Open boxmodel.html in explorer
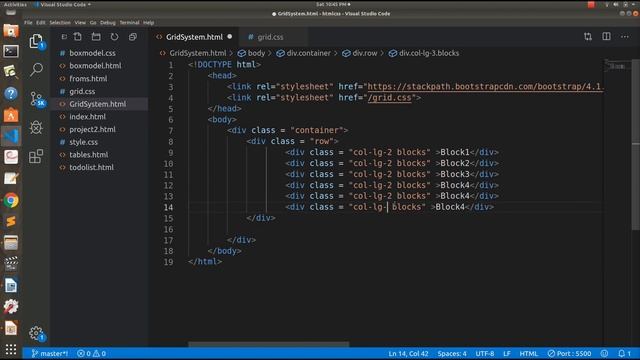Image resolution: width=640 pixels, height=360 pixels. click(99, 66)
